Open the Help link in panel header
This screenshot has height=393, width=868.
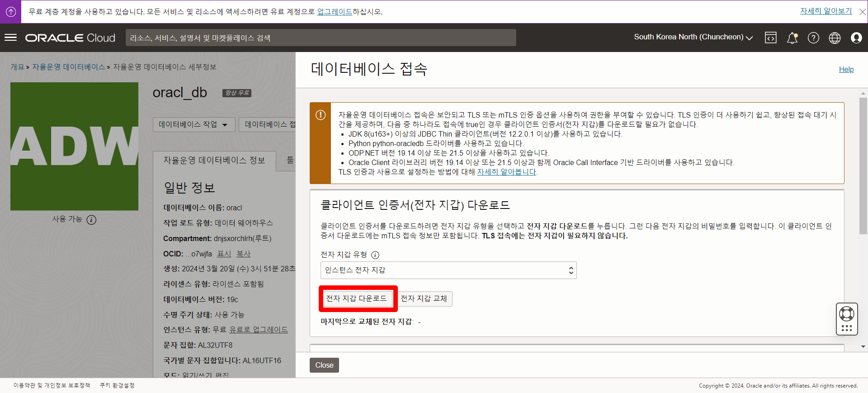846,69
